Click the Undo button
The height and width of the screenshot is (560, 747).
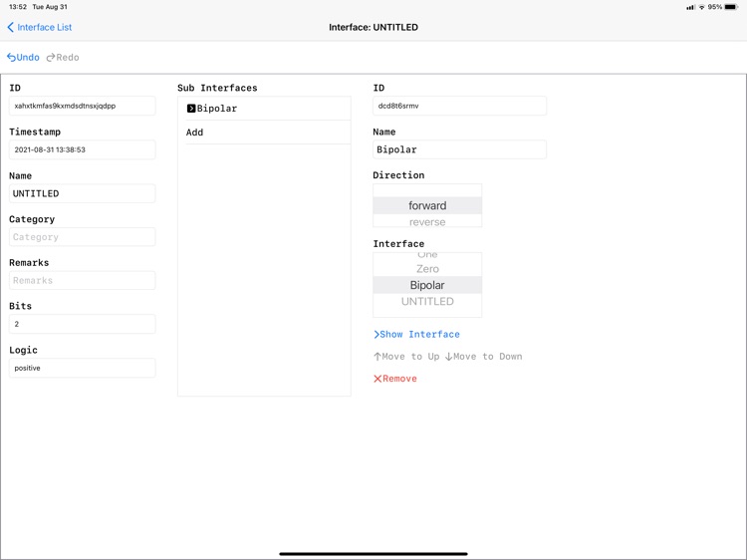[x=23, y=57]
